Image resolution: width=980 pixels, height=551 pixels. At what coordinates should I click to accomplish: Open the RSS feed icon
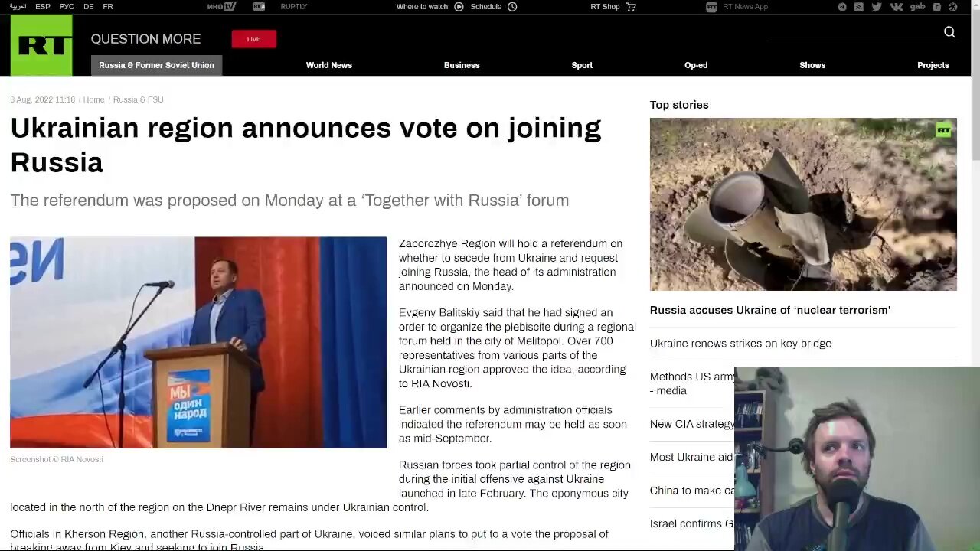pyautogui.click(x=859, y=7)
